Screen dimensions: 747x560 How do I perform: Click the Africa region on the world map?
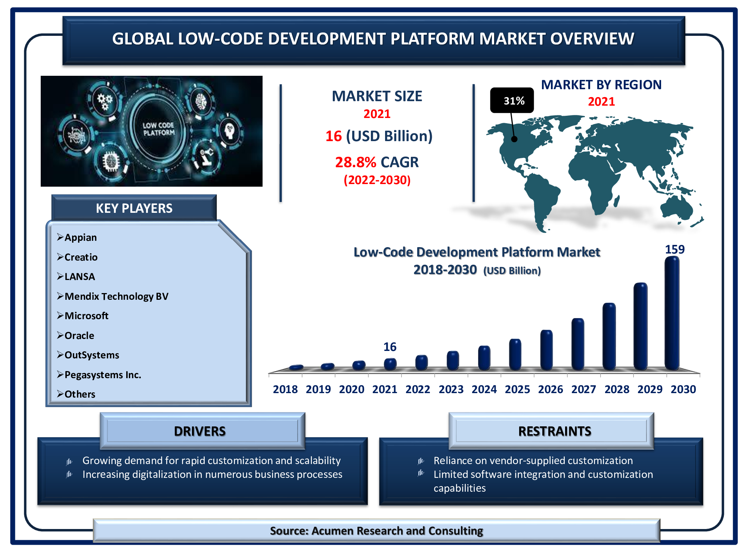[x=594, y=183]
